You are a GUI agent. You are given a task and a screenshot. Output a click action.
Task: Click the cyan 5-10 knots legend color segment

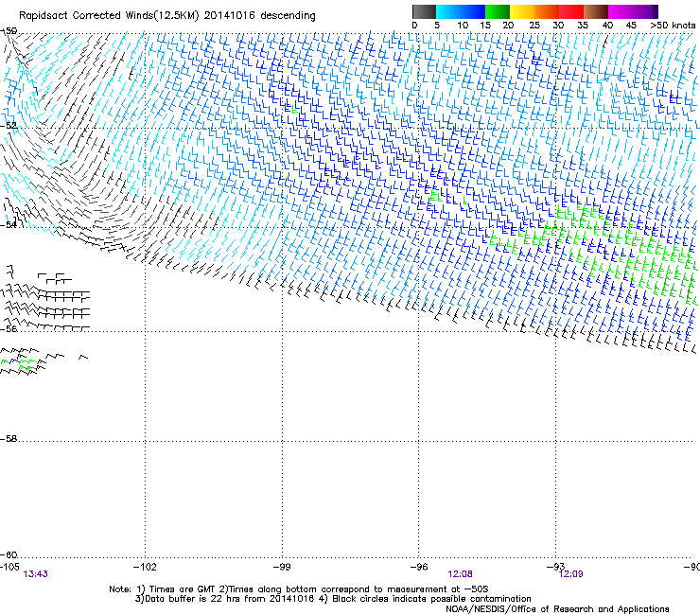pos(448,11)
